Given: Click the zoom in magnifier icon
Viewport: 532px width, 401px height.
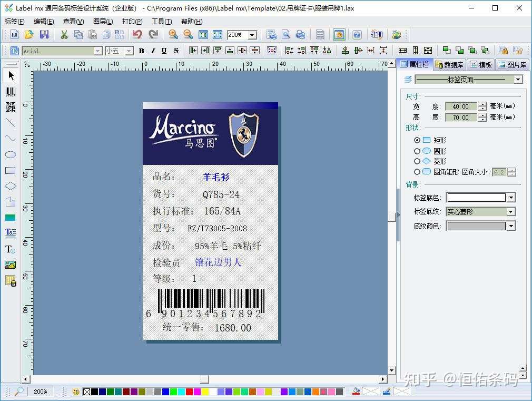Looking at the screenshot, I should pyautogui.click(x=173, y=34).
